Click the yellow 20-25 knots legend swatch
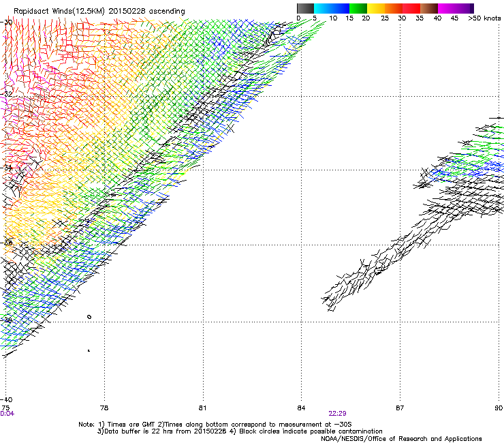 [x=376, y=8]
